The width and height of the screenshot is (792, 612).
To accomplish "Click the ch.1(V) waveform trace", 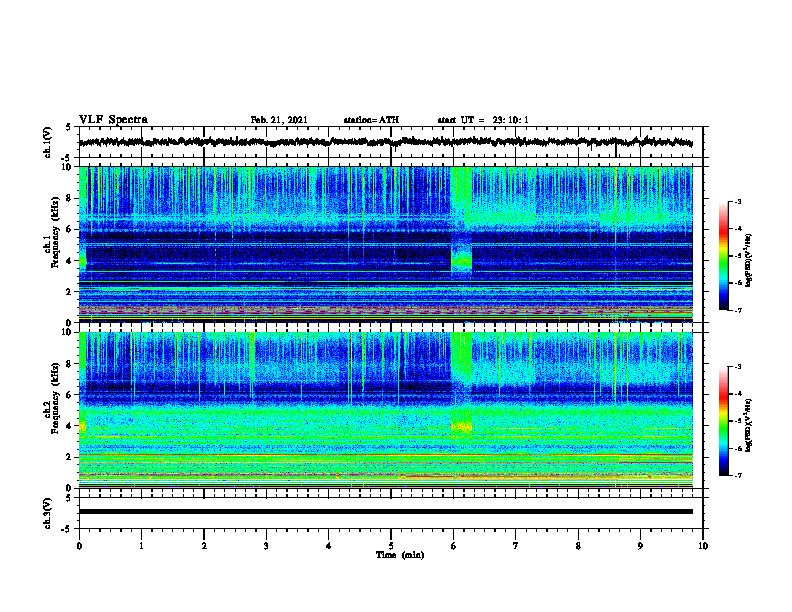I will [x=385, y=142].
